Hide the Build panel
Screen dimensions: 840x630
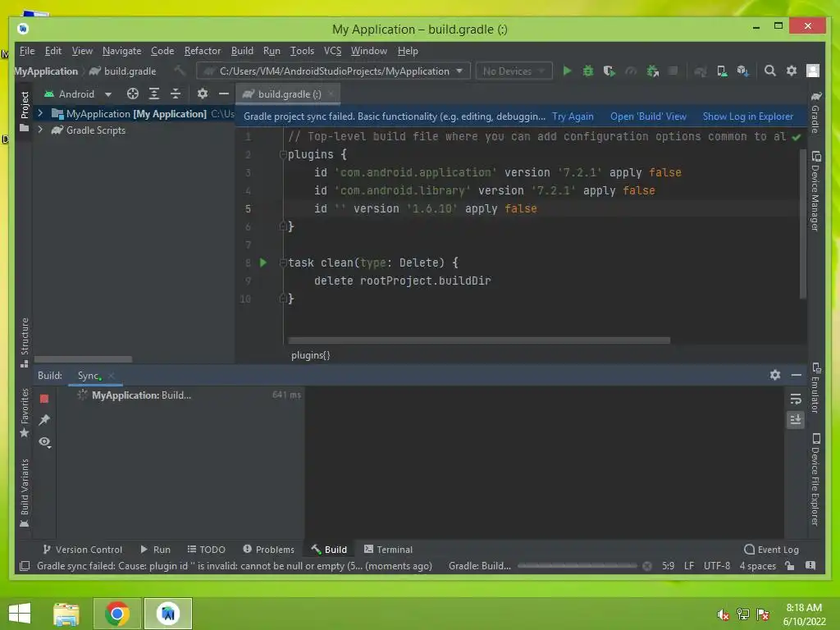tap(797, 375)
